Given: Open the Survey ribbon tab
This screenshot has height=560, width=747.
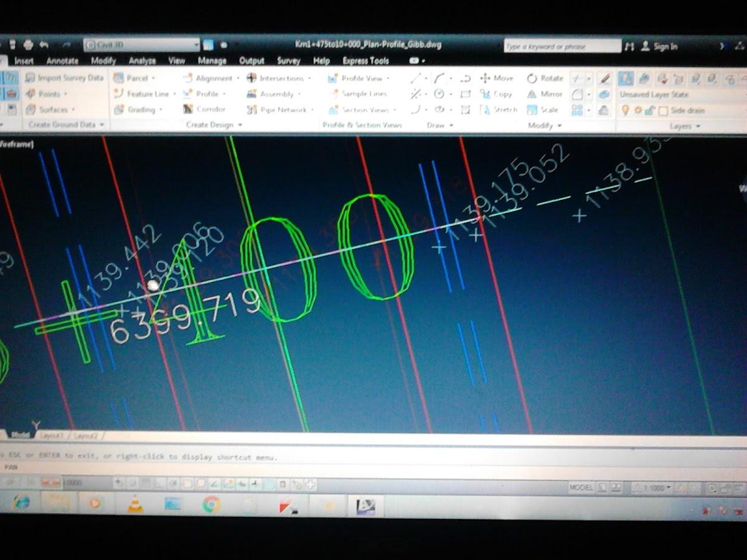Looking at the screenshot, I should coord(289,61).
